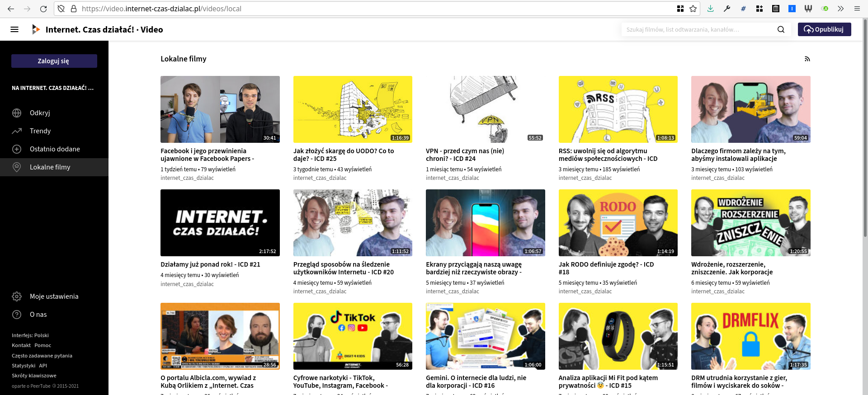Open browser downloads arrow icon

click(x=711, y=9)
